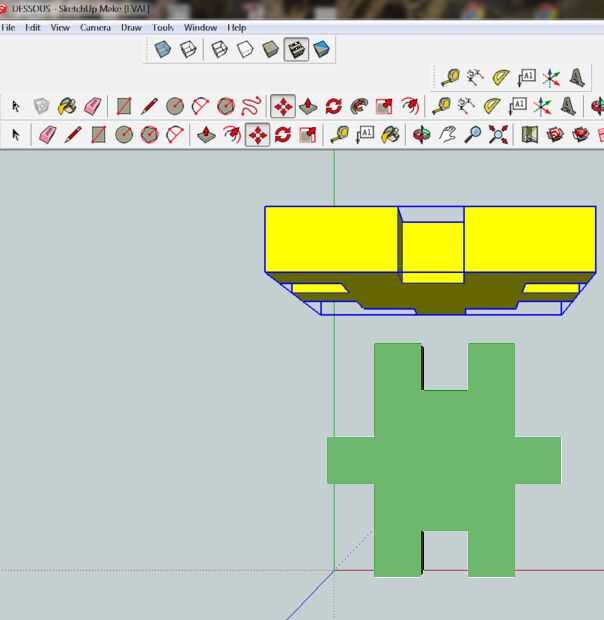Open the Help menu
The height and width of the screenshot is (620, 604).
click(x=237, y=28)
